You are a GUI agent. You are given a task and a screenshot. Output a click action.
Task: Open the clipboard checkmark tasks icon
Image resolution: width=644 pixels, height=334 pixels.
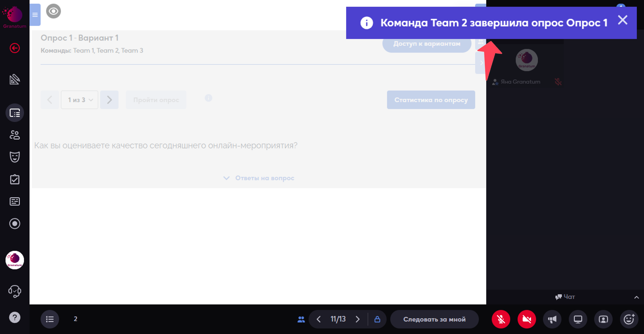pos(15,179)
